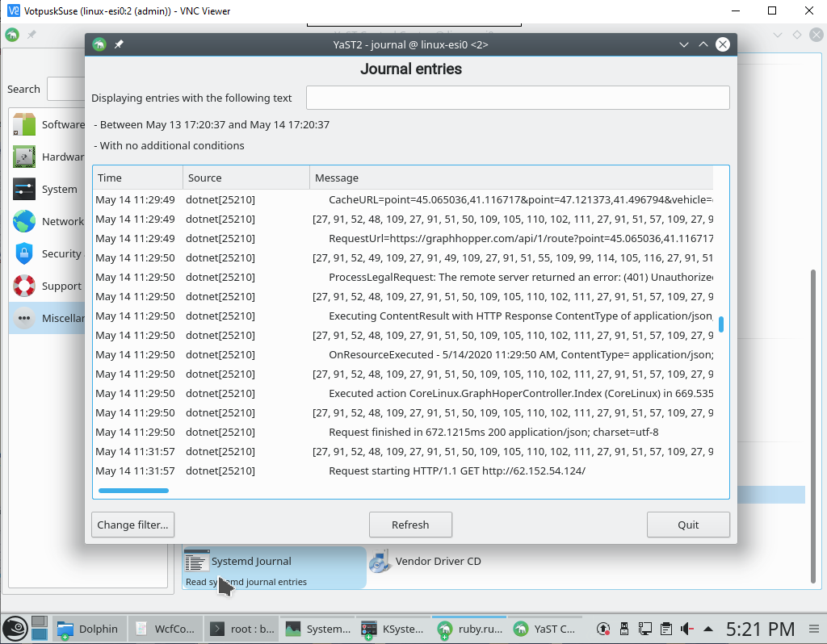This screenshot has height=644, width=827.
Task: Select the Request finished in 672.1215ms entry
Action: (404, 432)
